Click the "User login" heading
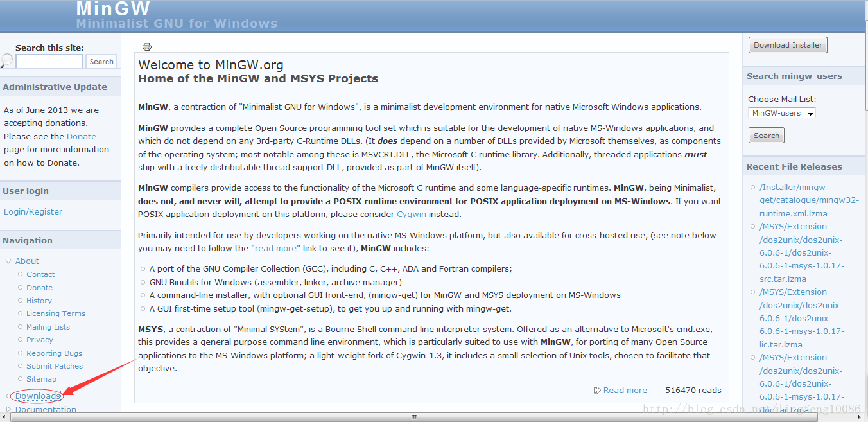 (x=26, y=191)
